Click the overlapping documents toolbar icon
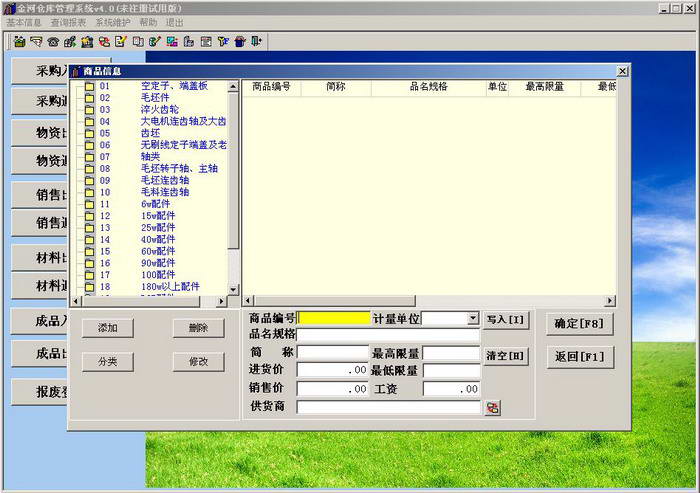This screenshot has width=700, height=493. (138, 42)
